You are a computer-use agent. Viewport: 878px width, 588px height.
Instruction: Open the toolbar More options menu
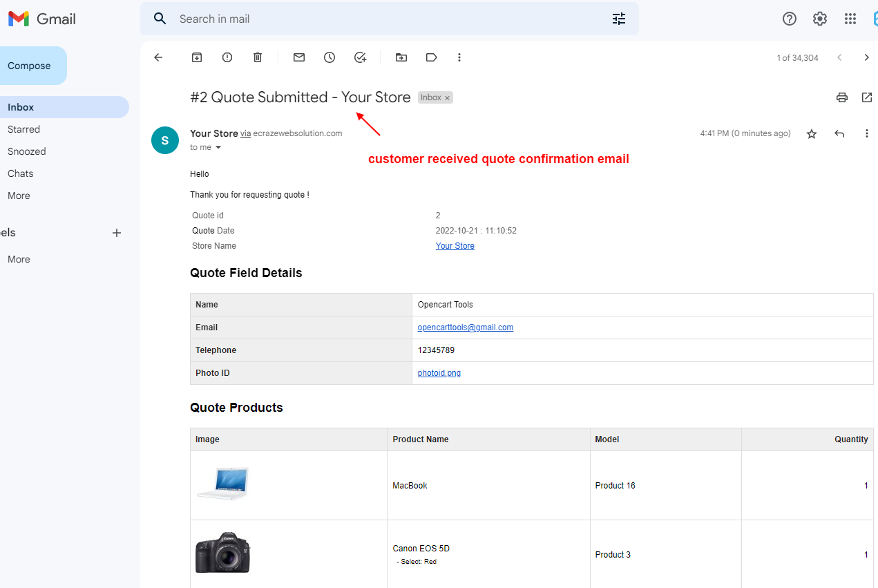tap(459, 57)
